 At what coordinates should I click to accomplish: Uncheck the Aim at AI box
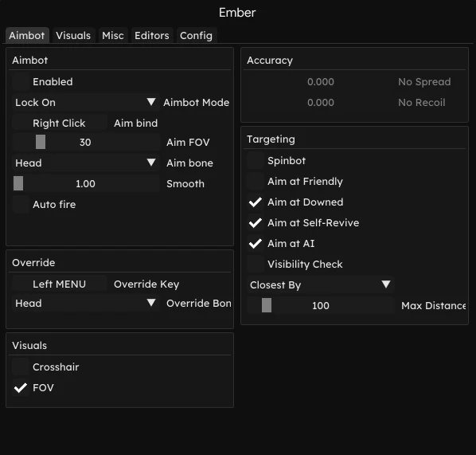[256, 244]
